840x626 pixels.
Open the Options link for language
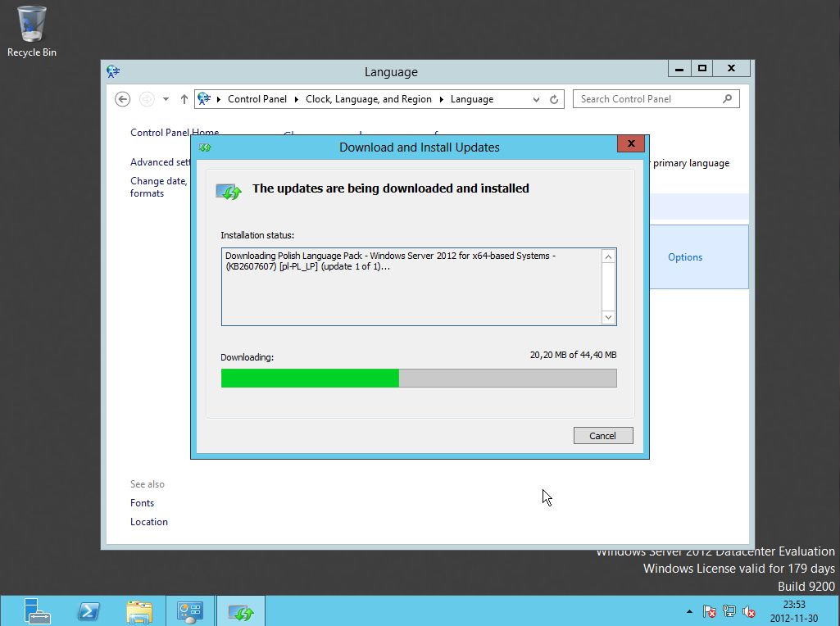[685, 257]
